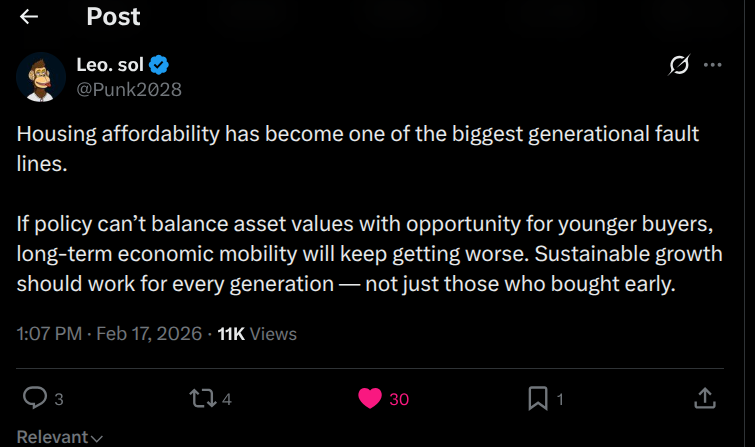Share the post using the upload-arrow icon

(x=705, y=398)
